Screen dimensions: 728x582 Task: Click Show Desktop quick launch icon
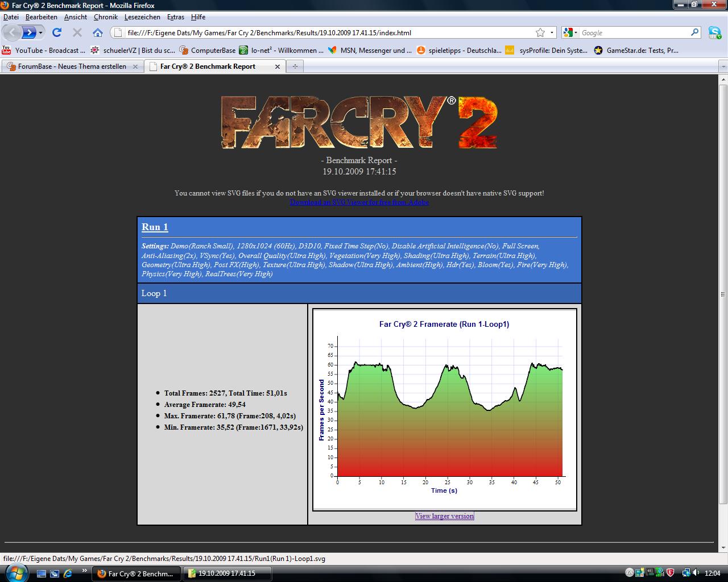(42, 573)
